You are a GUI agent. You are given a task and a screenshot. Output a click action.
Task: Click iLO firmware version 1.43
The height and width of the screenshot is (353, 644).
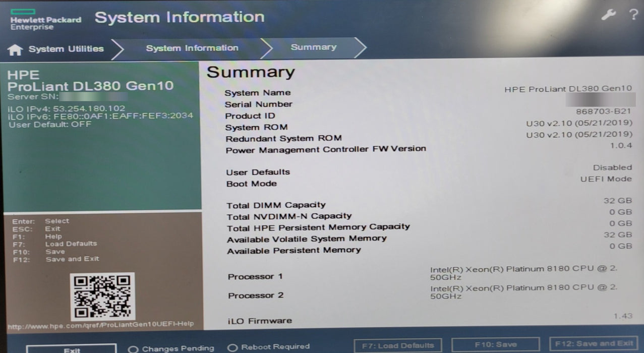pyautogui.click(x=623, y=316)
